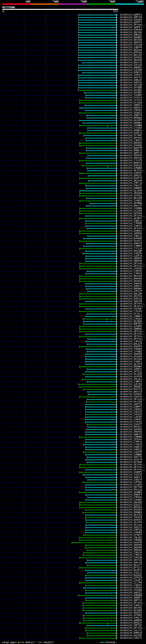146x644 pixels.
Task: Click the purple ~60% identity legend segment
Action: (x=73, y=4)
